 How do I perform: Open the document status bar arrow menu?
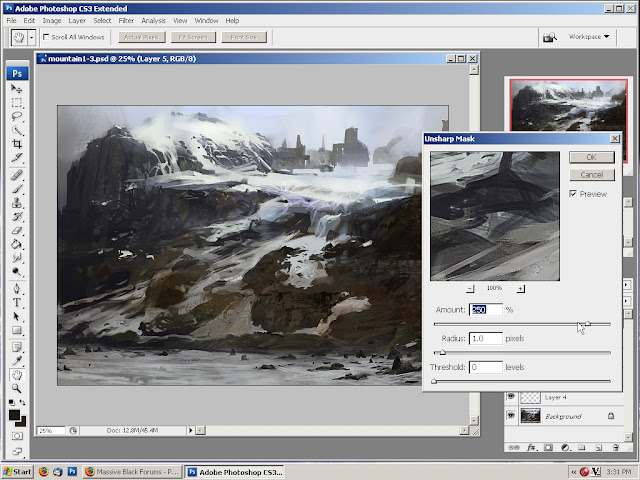(x=190, y=430)
